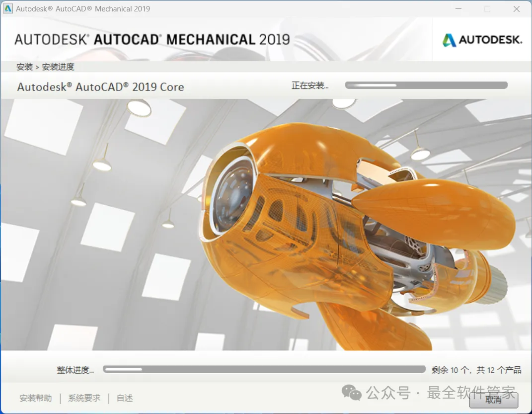Open the 系统要求 system requirements link

(84, 398)
